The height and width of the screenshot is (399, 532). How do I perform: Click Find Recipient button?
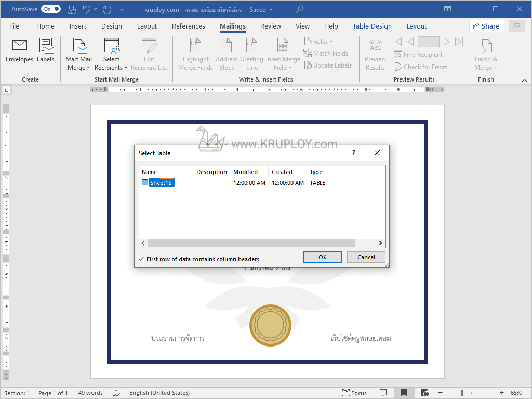click(x=418, y=54)
